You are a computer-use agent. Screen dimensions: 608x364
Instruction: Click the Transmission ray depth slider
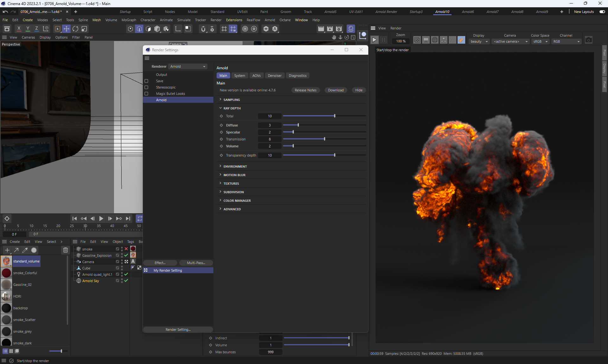(x=324, y=139)
